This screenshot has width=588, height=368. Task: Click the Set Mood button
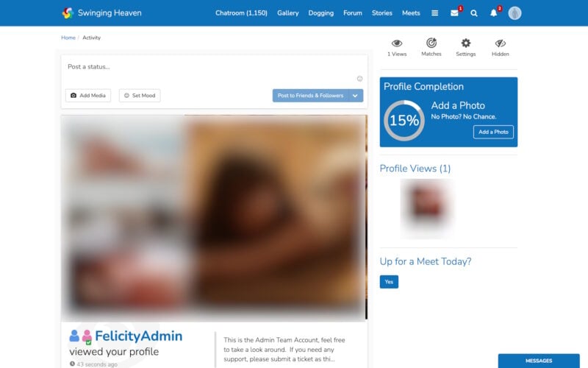140,96
